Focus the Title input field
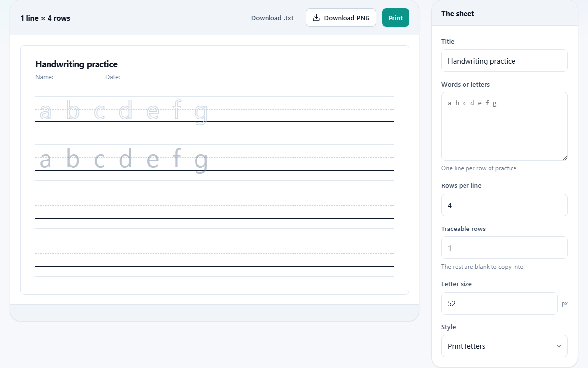The width and height of the screenshot is (588, 368). tap(505, 61)
